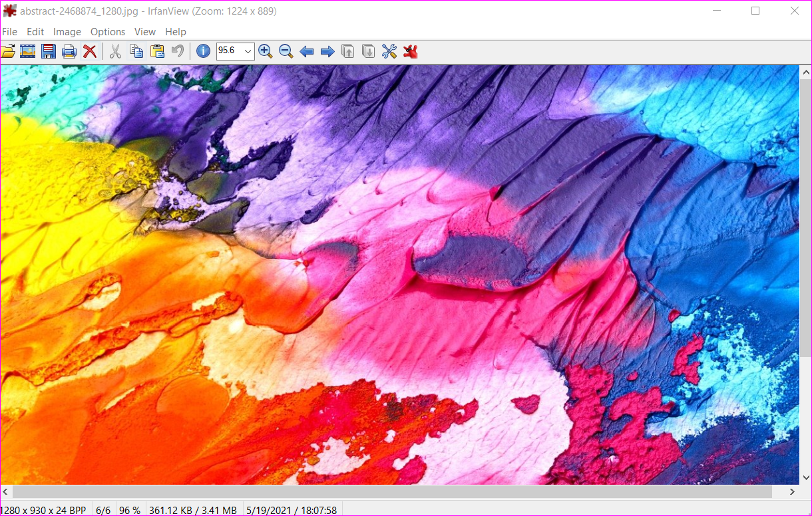This screenshot has height=516, width=812.
Task: Go to the previous page with the page-up icon
Action: (348, 51)
